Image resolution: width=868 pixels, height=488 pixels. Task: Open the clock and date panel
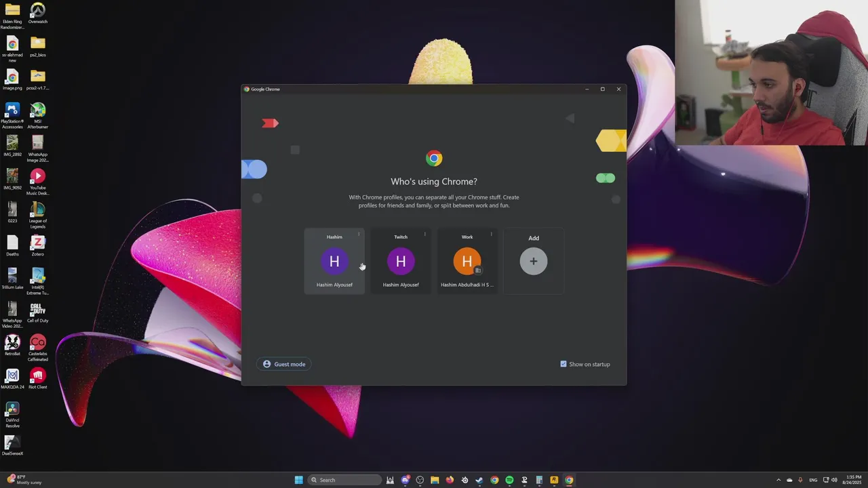click(x=853, y=480)
